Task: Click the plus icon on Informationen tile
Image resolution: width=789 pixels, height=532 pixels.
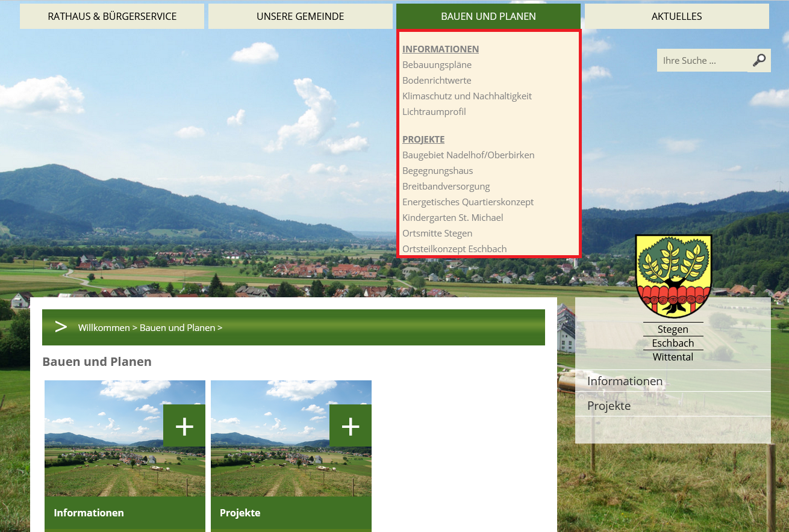Action: click(x=184, y=426)
